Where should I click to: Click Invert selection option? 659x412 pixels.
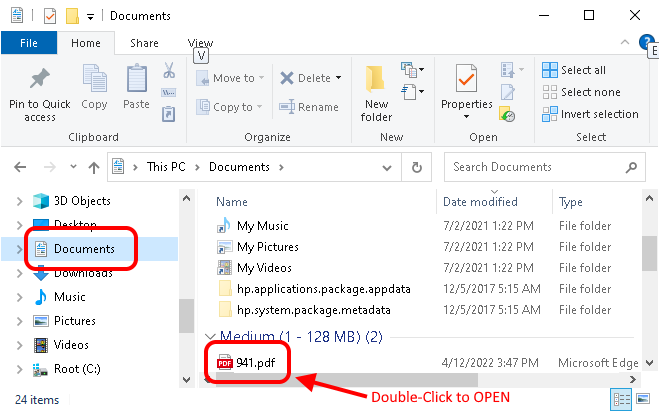pos(588,114)
